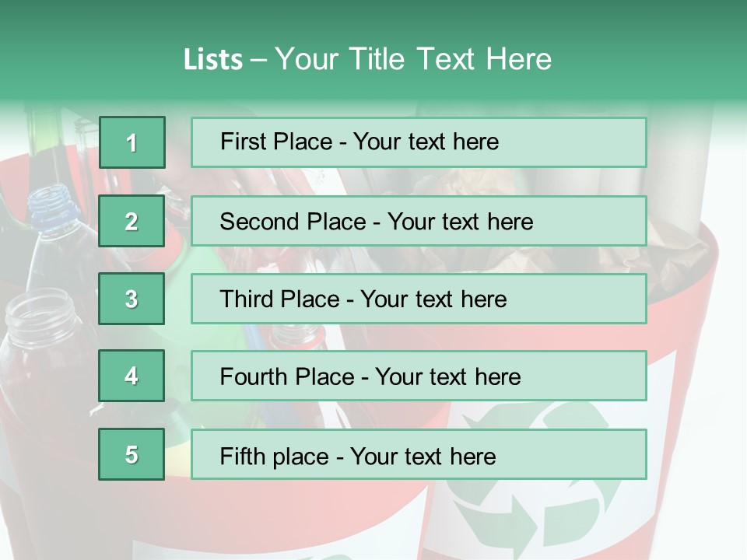The image size is (747, 560).
Task: Select the number 4 square
Action: pyautogui.click(x=132, y=376)
